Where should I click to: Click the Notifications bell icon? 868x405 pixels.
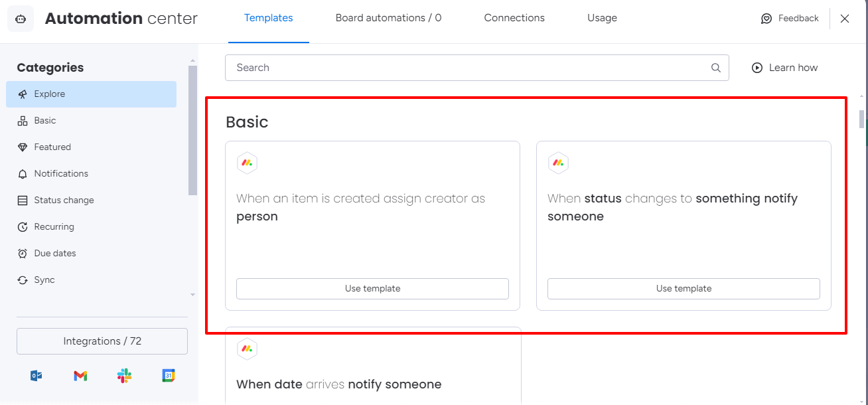23,174
